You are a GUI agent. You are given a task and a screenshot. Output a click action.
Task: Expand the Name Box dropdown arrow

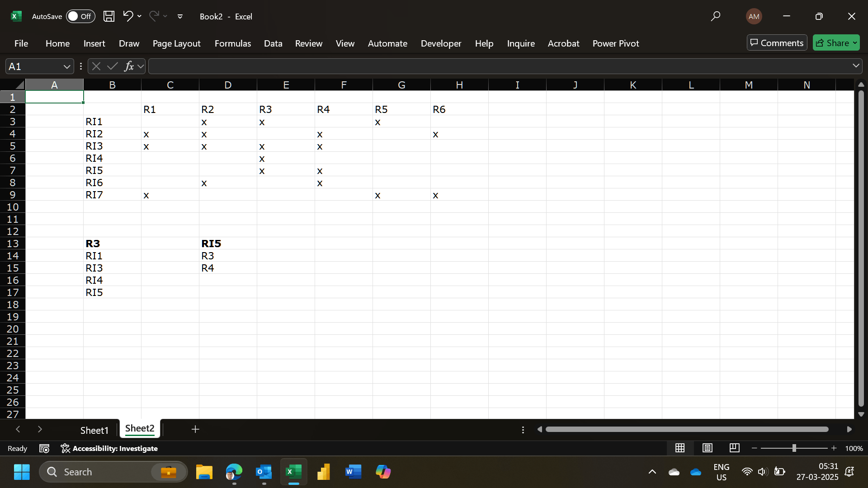pos(67,66)
